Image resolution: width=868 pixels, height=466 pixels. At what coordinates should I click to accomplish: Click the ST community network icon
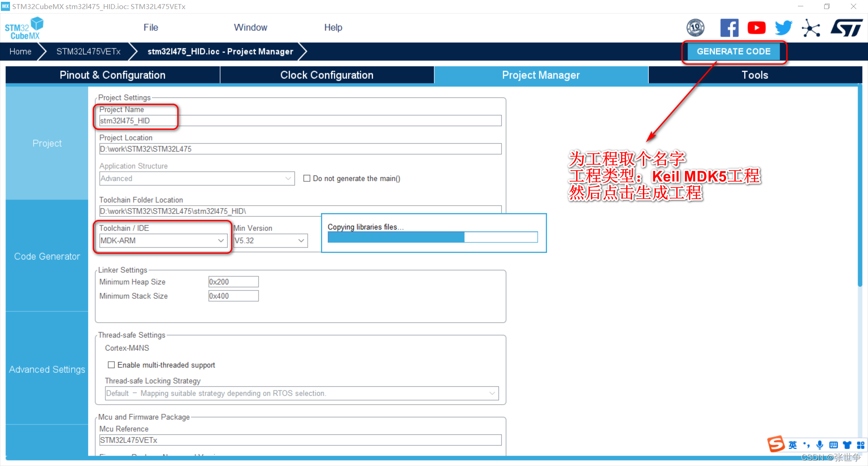(811, 28)
